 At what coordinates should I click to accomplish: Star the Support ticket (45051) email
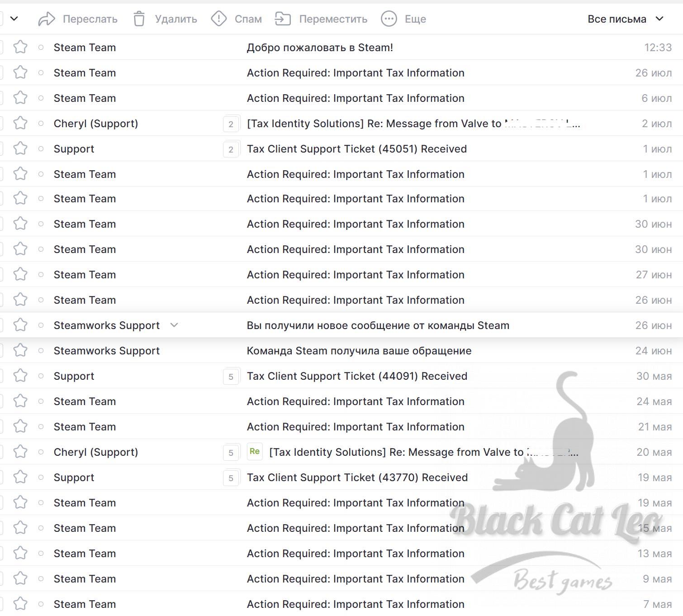pos(20,148)
